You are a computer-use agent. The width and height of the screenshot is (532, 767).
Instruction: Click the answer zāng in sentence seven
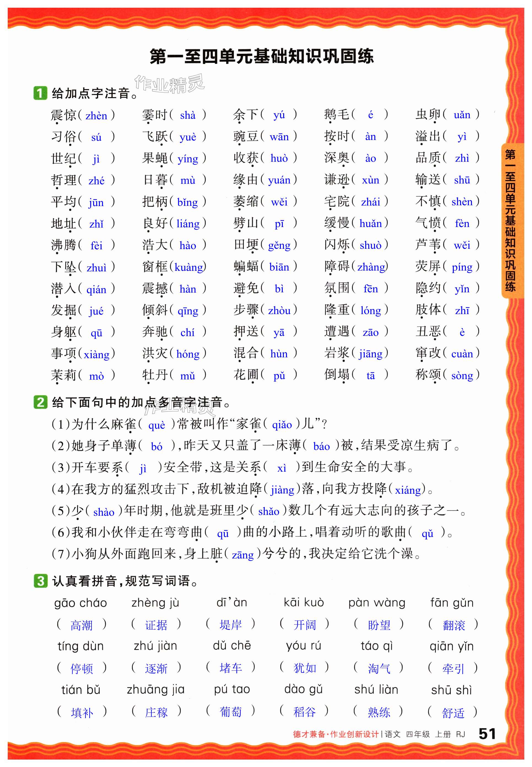point(243,555)
